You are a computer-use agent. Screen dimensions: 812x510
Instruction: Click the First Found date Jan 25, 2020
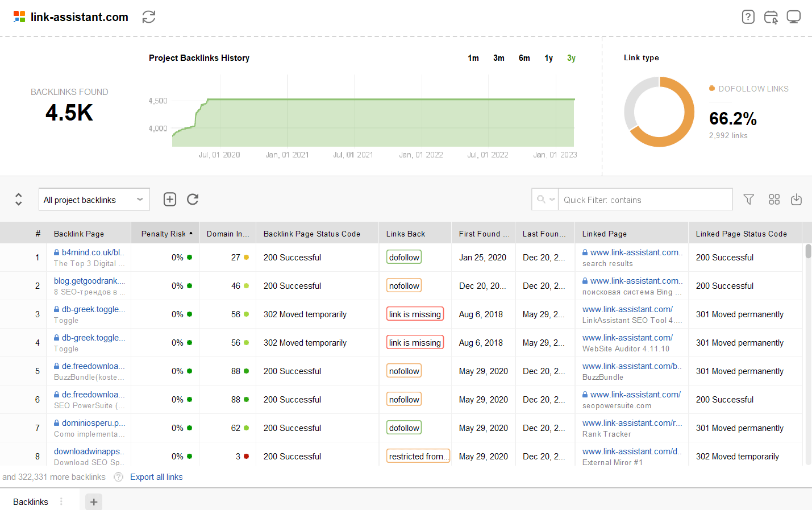pos(482,258)
